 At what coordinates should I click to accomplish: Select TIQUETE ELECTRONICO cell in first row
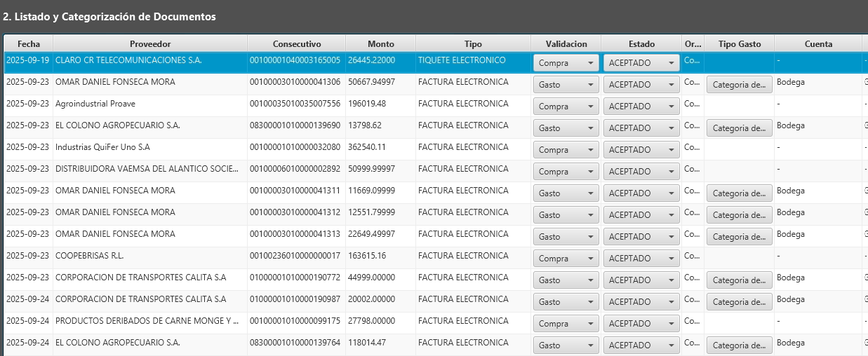coord(462,61)
